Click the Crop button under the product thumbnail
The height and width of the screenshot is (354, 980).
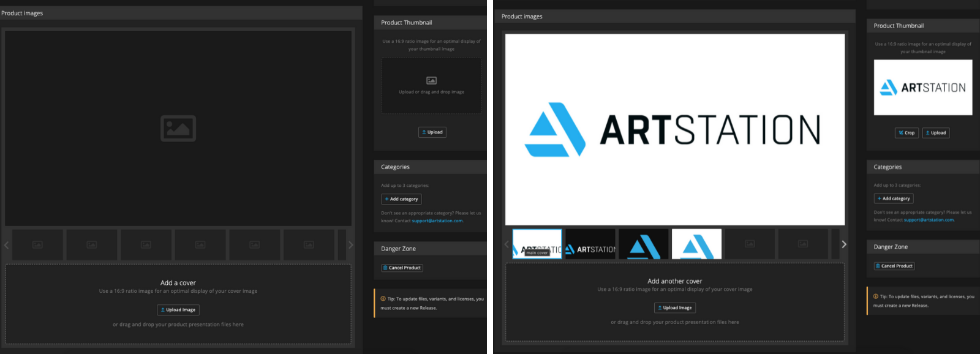pos(907,133)
